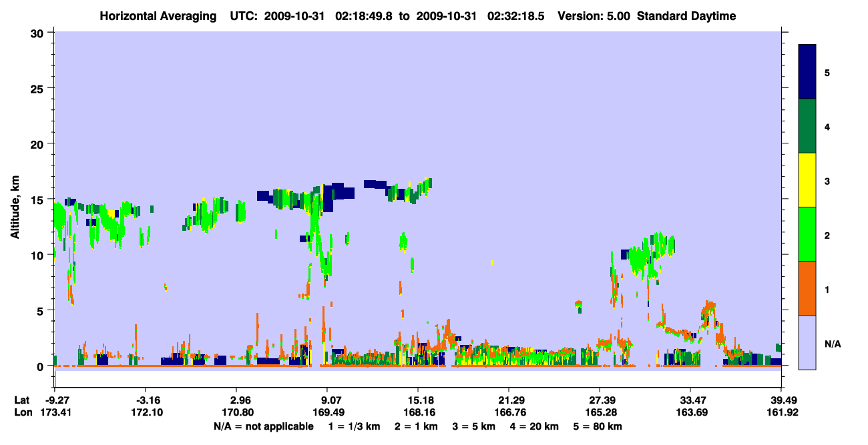Click the lavender N/A color swatch
Viewport: 868px width, 445px height.
(807, 342)
